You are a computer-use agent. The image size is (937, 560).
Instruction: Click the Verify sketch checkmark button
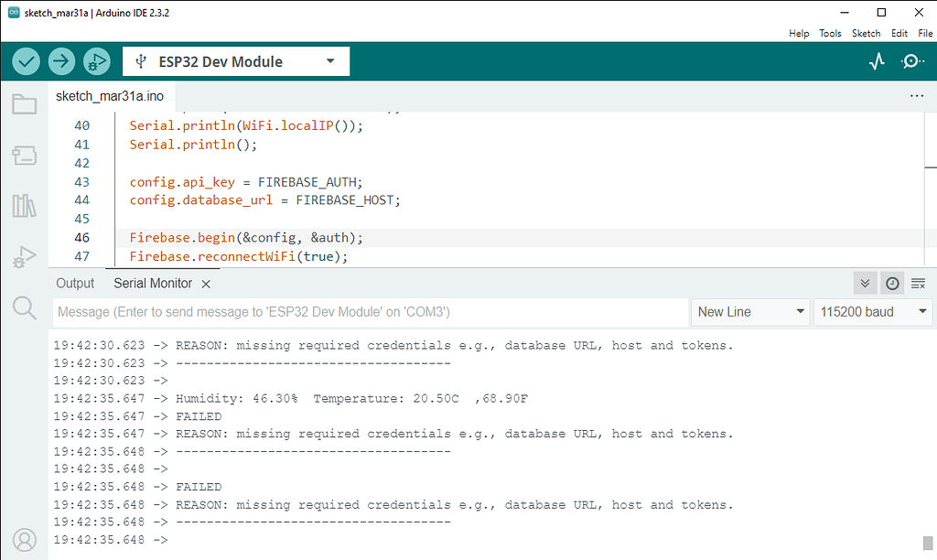click(26, 61)
